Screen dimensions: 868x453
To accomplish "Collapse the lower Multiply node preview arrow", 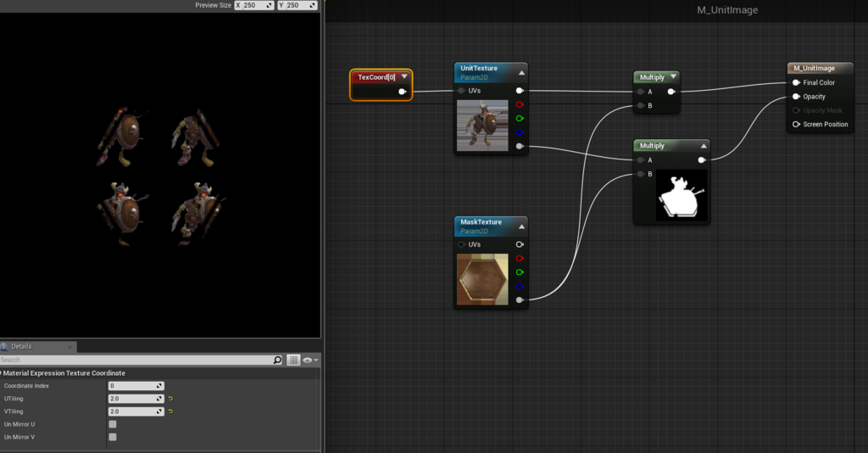I will click(x=704, y=146).
